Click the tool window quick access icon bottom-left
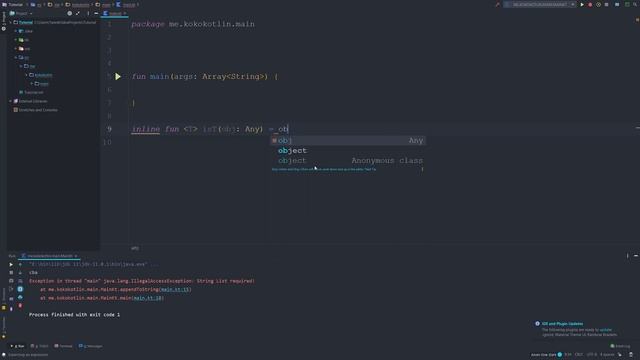Viewport: 640px width, 360px height. [4, 355]
